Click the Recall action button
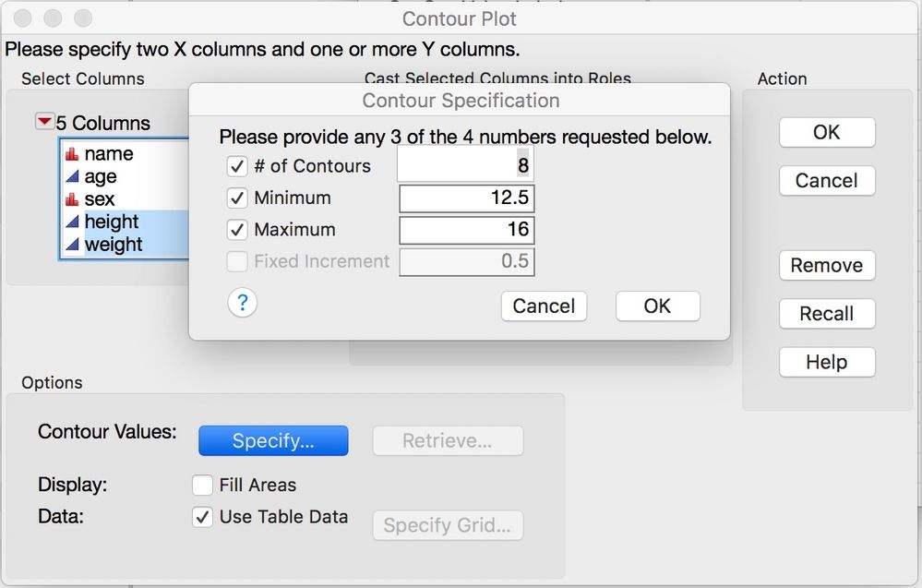The width and height of the screenshot is (922, 588). [x=827, y=314]
